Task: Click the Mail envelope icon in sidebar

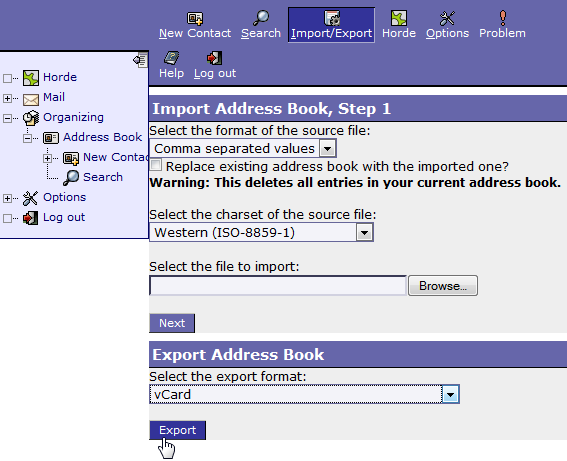Action: 31,99
